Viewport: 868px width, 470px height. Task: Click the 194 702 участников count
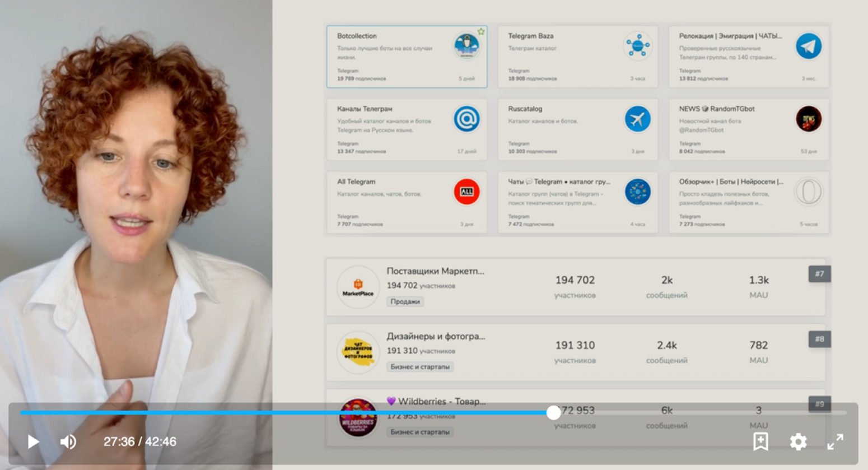coord(575,286)
